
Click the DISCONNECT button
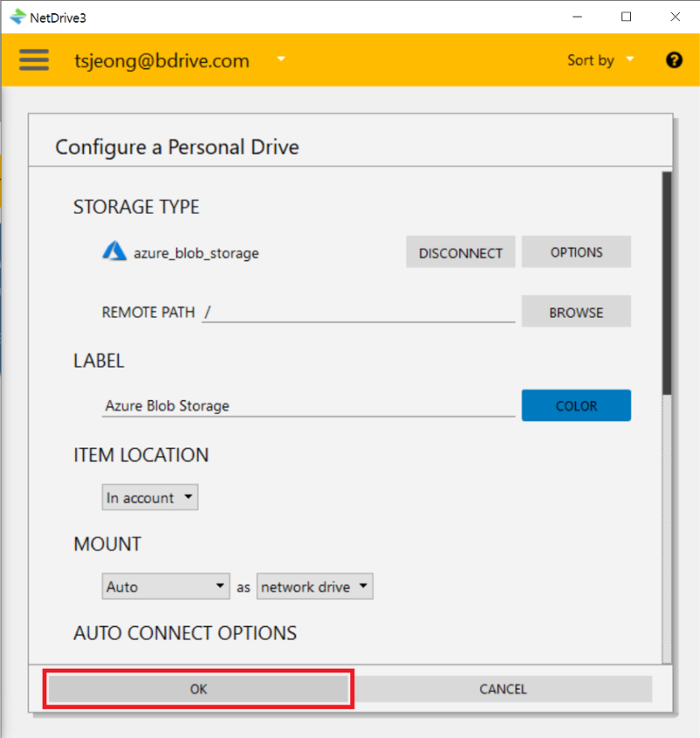tap(460, 252)
